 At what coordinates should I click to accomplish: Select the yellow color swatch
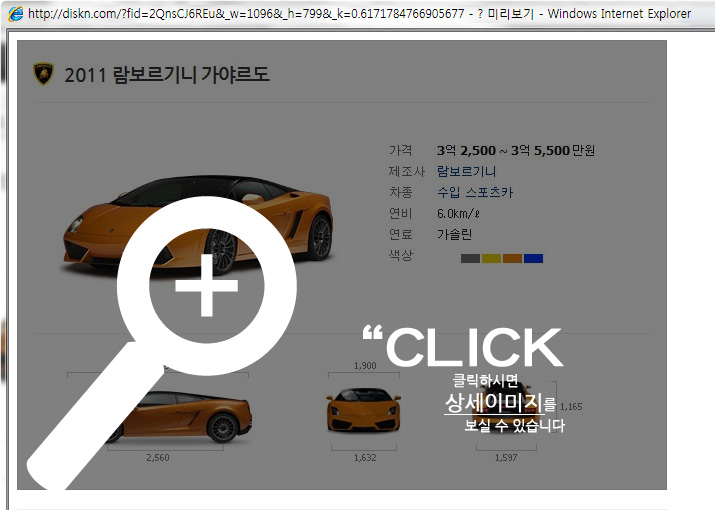[x=491, y=259]
